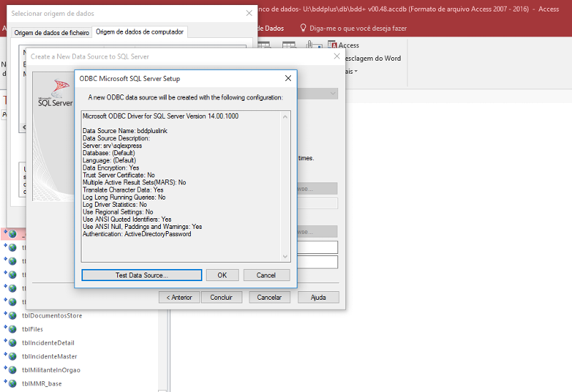Select the Data Encryption: Yes line
This screenshot has width=572, height=392.
111,167
